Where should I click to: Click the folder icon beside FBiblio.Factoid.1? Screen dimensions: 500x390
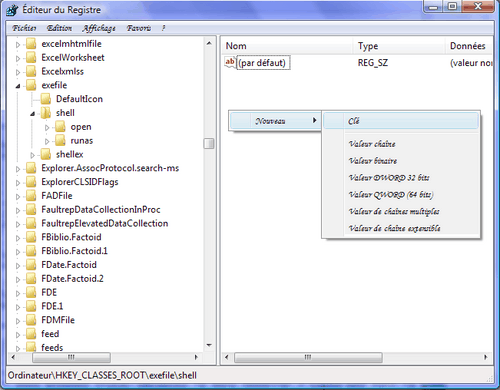(31, 251)
